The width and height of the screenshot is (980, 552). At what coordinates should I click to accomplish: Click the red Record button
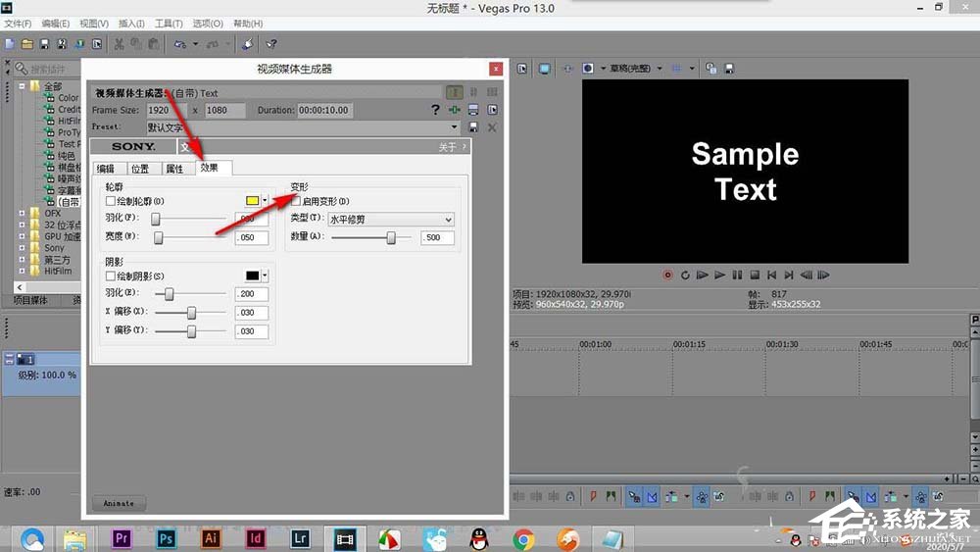click(x=667, y=275)
